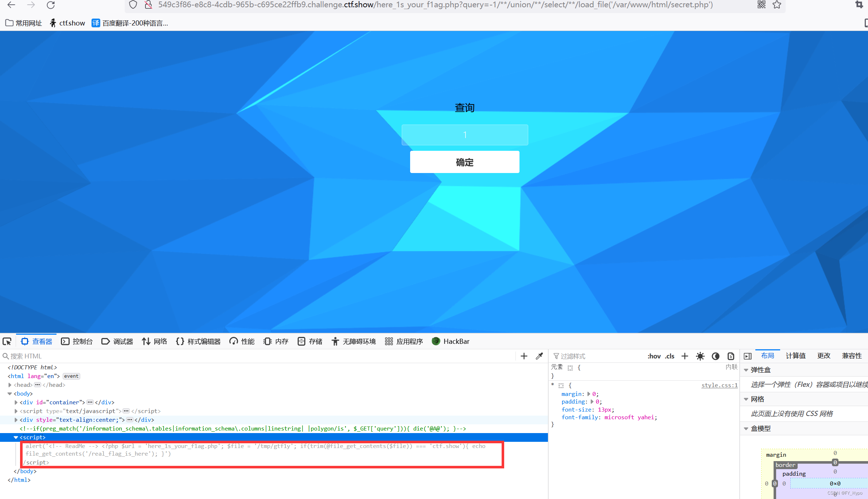868x499 pixels.
Task: Switch to the 查看器 inspector tab
Action: point(37,341)
